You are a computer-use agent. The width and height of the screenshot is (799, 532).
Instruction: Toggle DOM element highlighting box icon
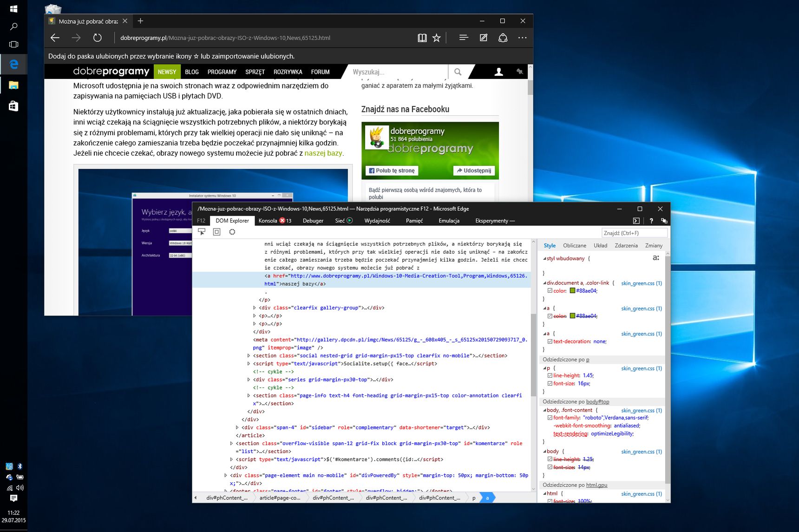pyautogui.click(x=216, y=232)
